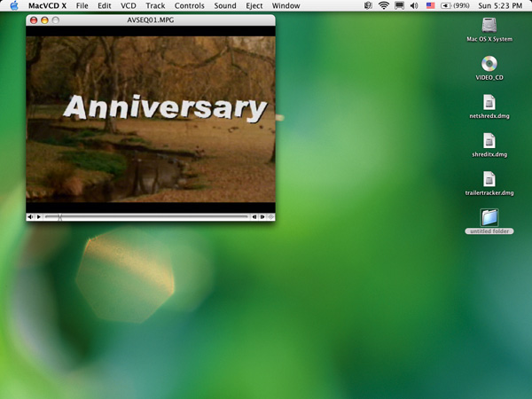This screenshot has height=399, width=532.
Task: Click the resize grip of player window
Action: coord(271,216)
